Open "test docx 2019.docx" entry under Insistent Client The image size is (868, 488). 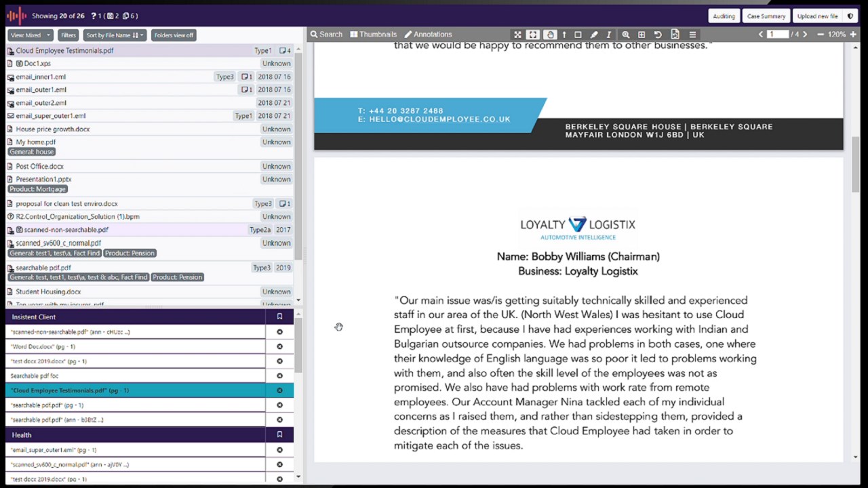click(136, 361)
